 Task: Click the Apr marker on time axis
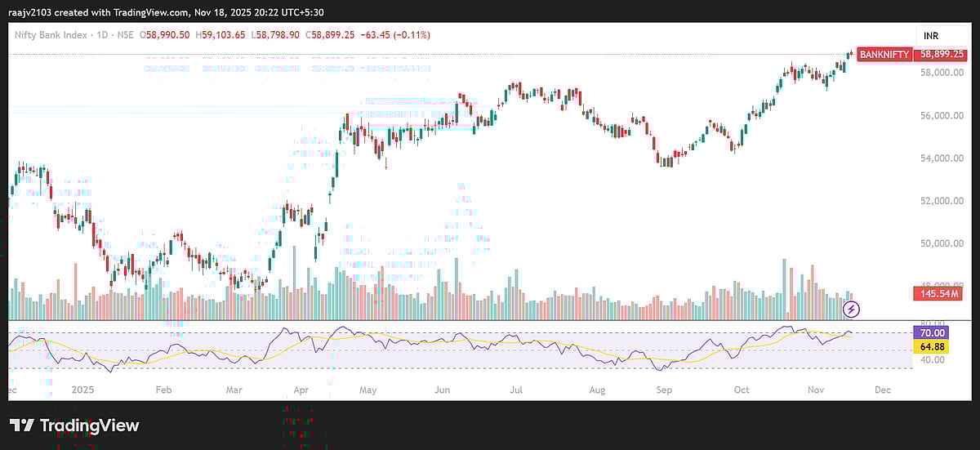pyautogui.click(x=301, y=390)
